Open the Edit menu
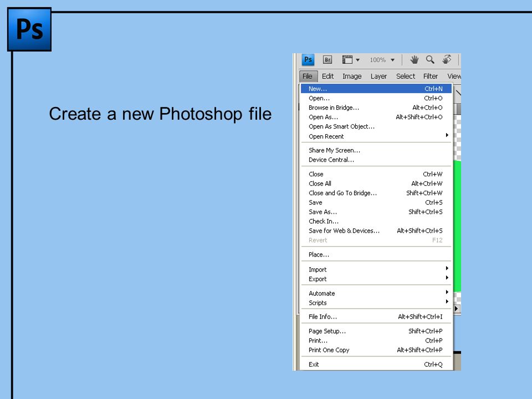Viewport: 532px width, 399px height. (x=328, y=76)
